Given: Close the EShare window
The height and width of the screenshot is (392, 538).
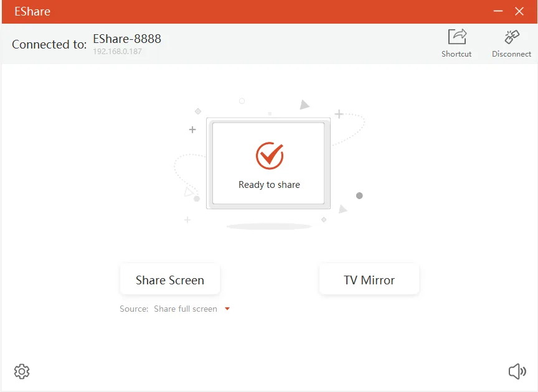Looking at the screenshot, I should pos(519,11).
